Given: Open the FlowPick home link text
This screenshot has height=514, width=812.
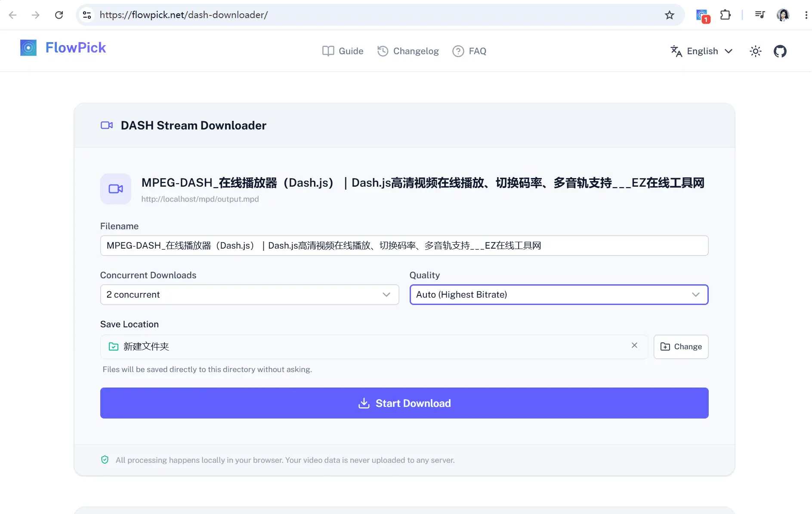Looking at the screenshot, I should pos(76,48).
